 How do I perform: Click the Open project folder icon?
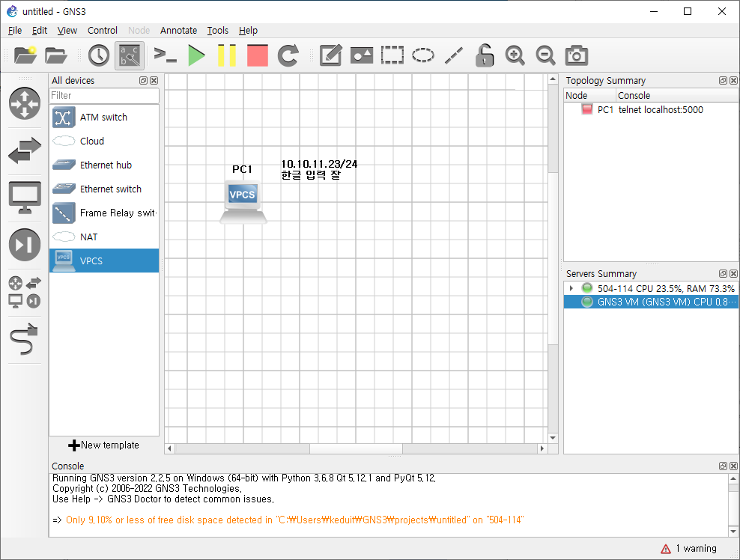(x=55, y=55)
